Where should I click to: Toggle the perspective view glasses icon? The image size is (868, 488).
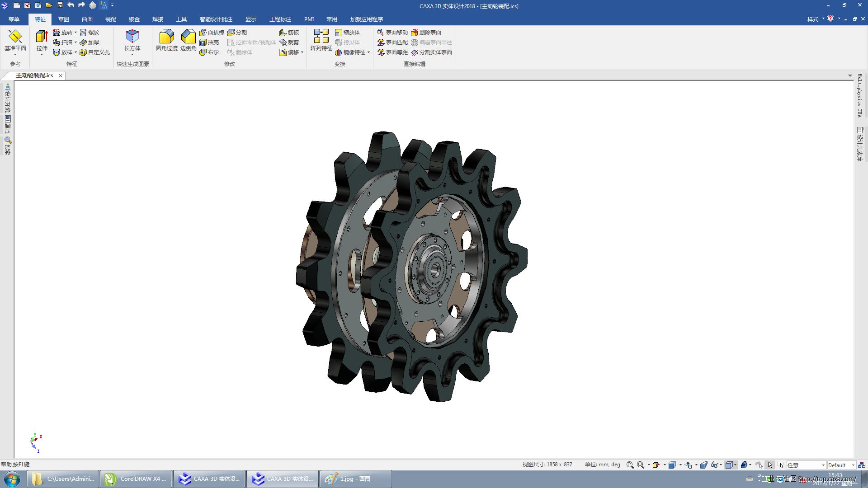pos(714,465)
